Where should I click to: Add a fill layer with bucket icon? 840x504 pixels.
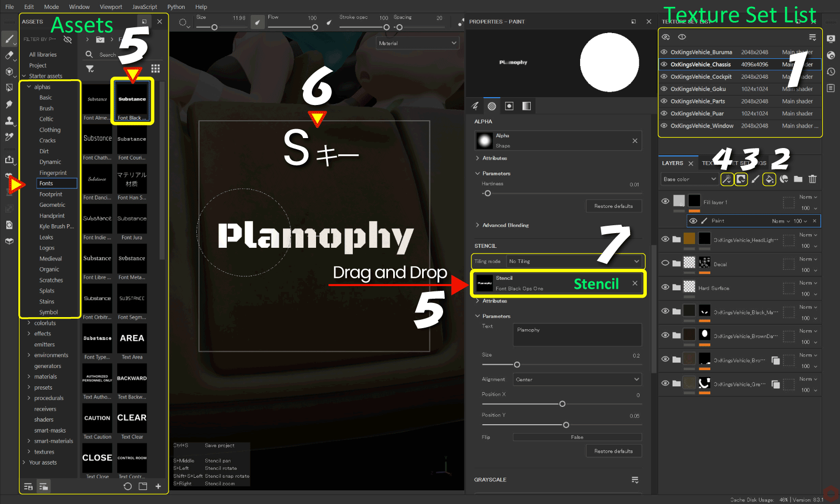point(769,179)
